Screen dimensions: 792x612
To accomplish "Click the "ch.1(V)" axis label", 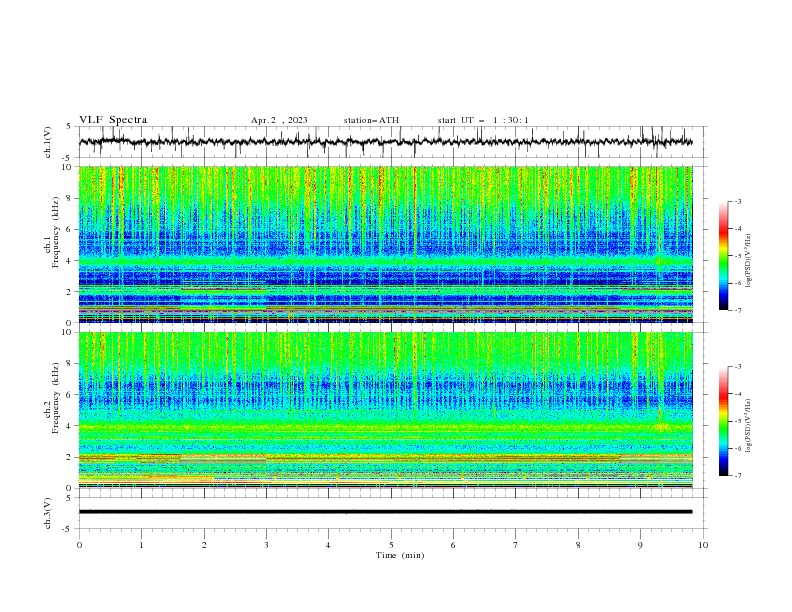I will [x=48, y=142].
